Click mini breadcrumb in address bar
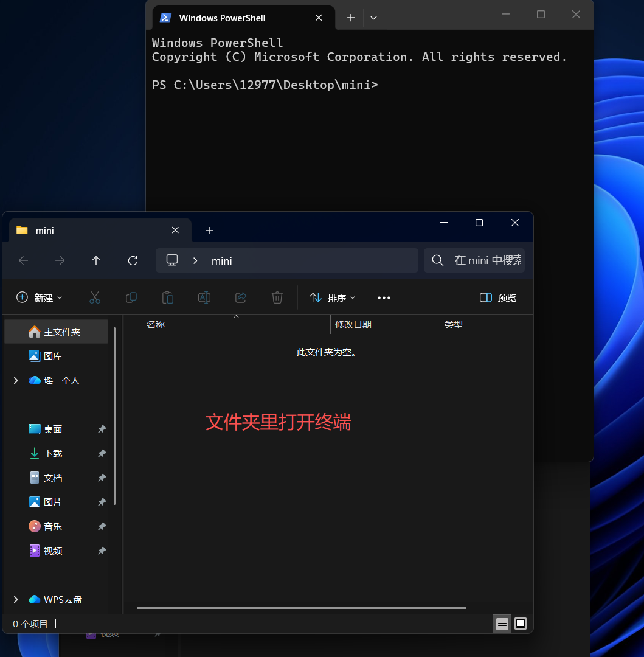This screenshot has height=657, width=644. pos(221,260)
